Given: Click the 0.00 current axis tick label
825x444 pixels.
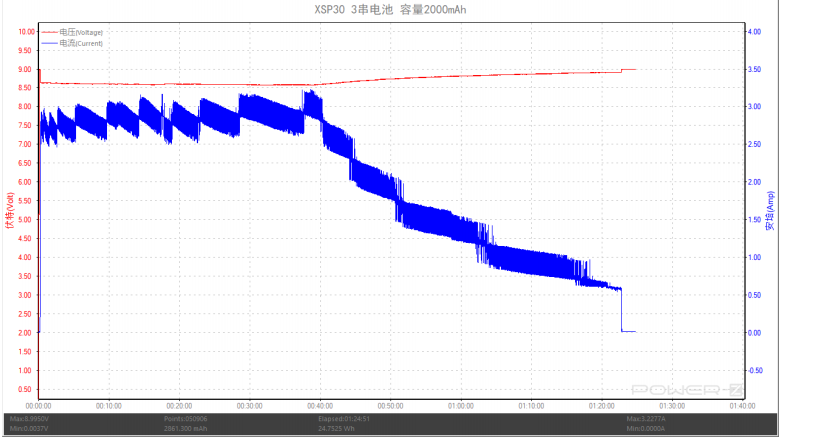Looking at the screenshot, I should 754,333.
